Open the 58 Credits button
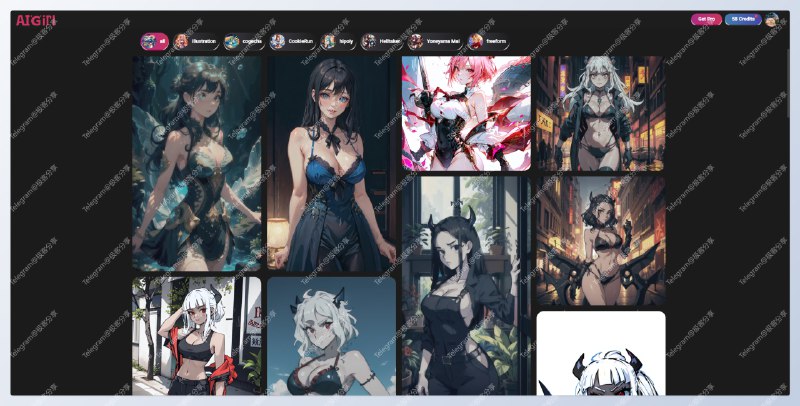The height and width of the screenshot is (406, 800). point(743,19)
